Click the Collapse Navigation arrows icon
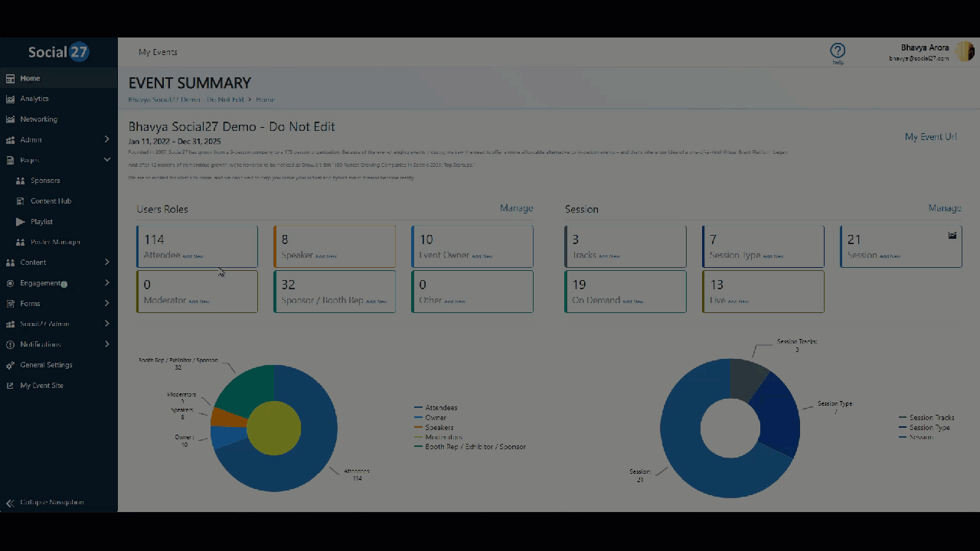Screen dimensions: 980x551 (x=11, y=503)
